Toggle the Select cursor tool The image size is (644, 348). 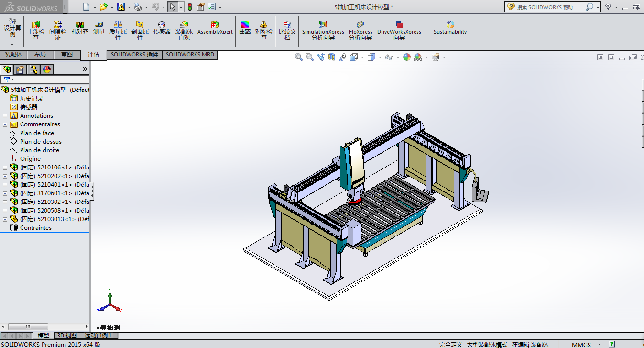click(172, 7)
